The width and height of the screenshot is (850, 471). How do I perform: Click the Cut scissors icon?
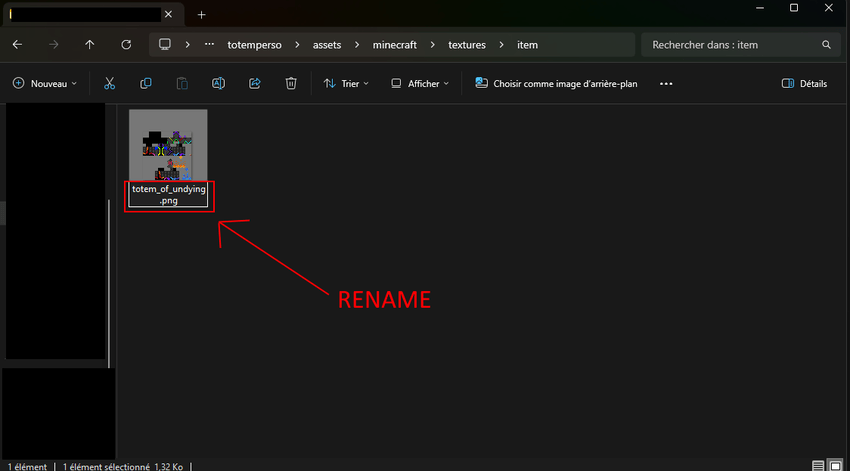point(110,84)
